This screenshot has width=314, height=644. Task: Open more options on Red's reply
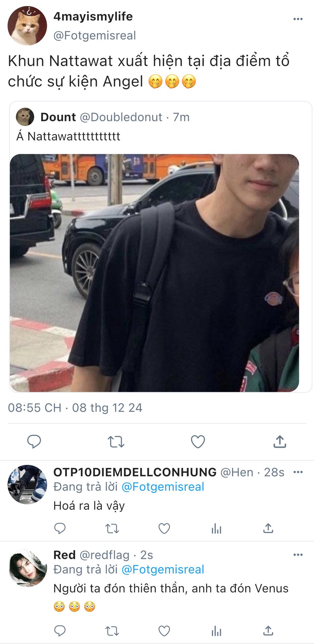298,554
